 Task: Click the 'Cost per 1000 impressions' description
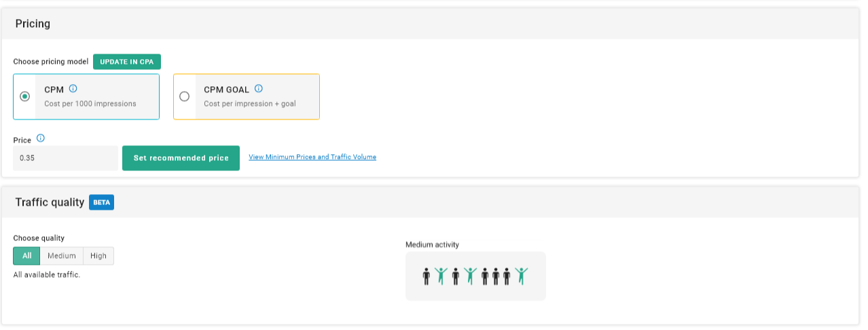pos(90,104)
